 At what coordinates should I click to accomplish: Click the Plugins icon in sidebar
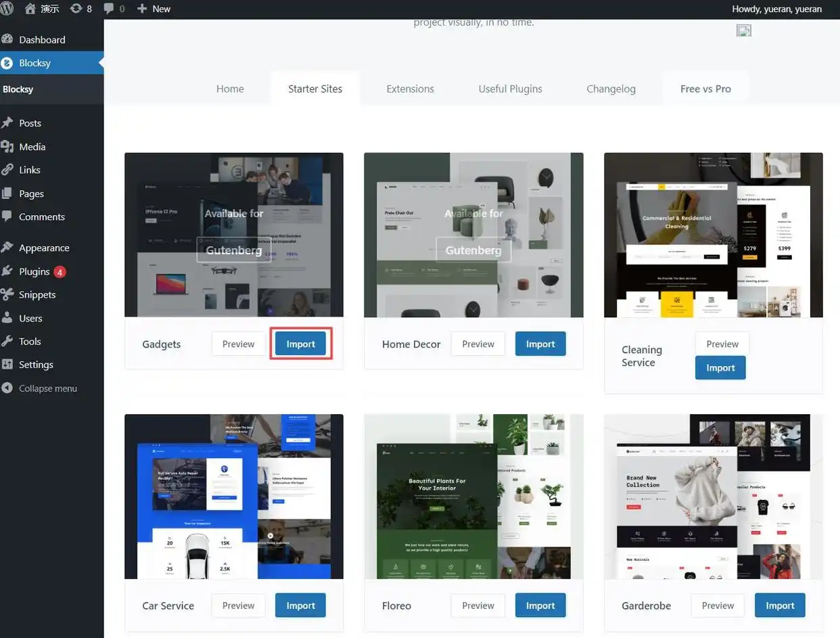7,271
